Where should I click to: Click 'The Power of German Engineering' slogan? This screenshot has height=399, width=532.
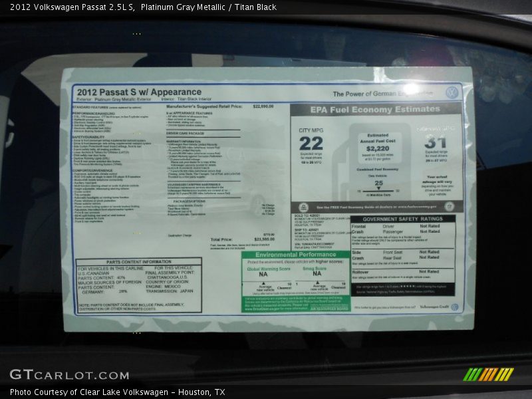point(383,94)
